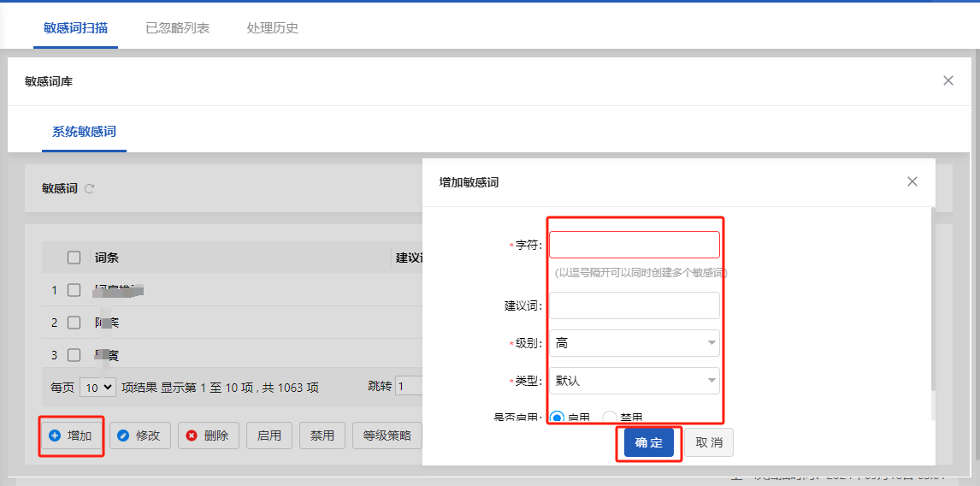
Task: Select the 启用 radio option
Action: pyautogui.click(x=558, y=418)
